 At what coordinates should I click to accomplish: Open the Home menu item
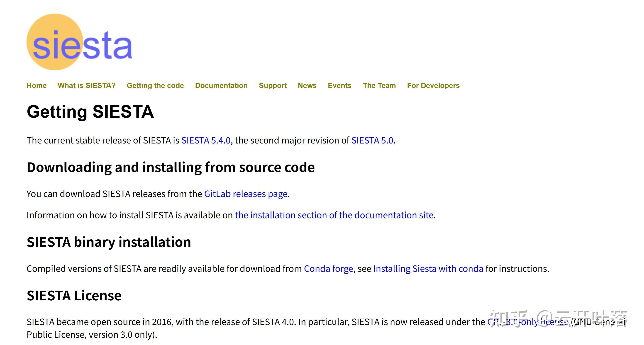tap(37, 85)
